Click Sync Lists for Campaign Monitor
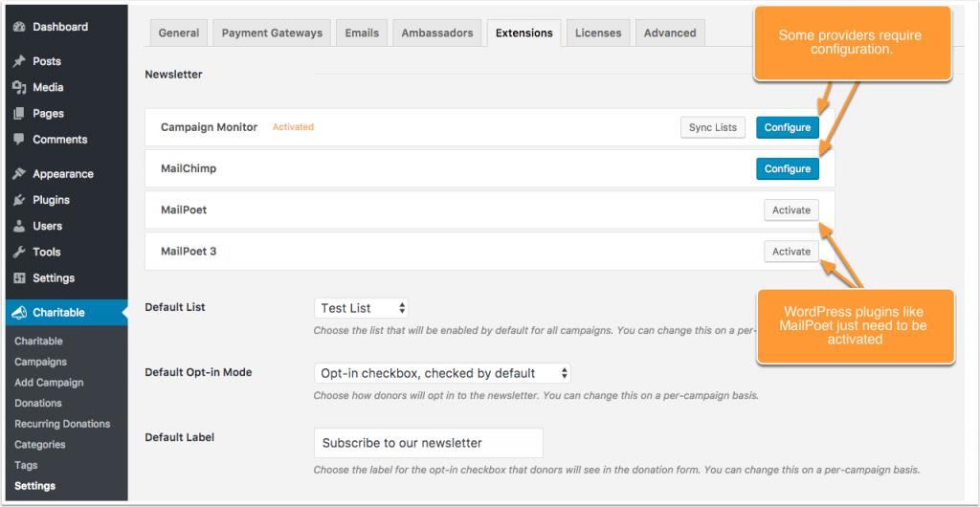This screenshot has height=507, width=980. point(712,127)
